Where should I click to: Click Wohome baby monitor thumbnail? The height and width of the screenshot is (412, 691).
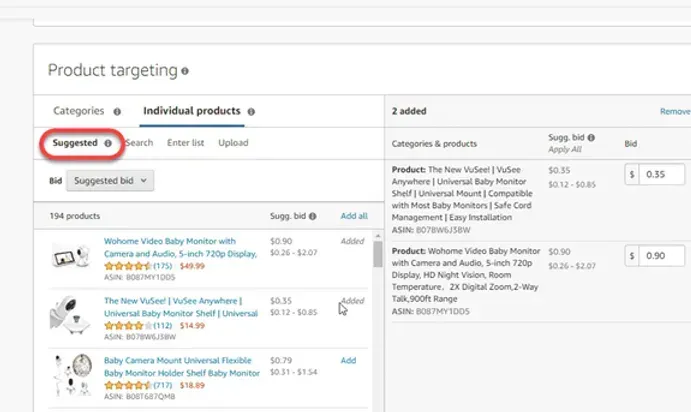click(x=71, y=256)
